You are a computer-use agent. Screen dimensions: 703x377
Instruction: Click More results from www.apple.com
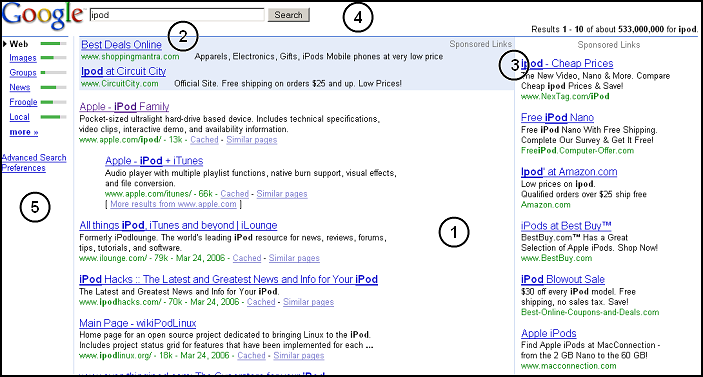coord(173,204)
